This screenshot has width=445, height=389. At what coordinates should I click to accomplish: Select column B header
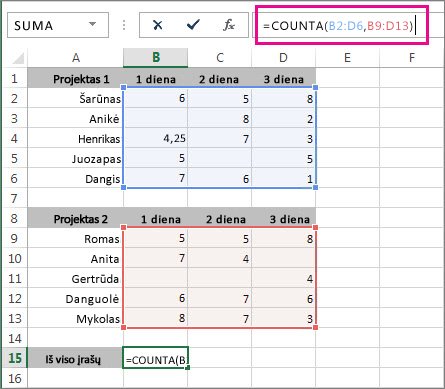tap(155, 58)
